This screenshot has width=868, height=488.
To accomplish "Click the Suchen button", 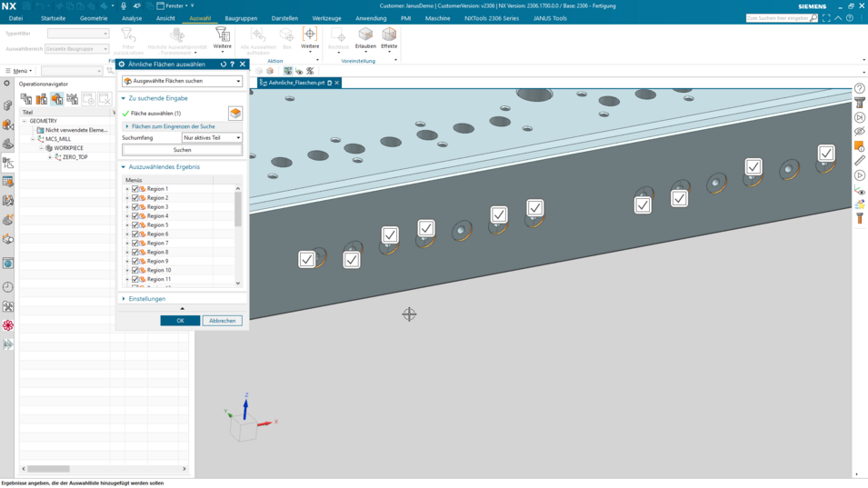I will (182, 150).
